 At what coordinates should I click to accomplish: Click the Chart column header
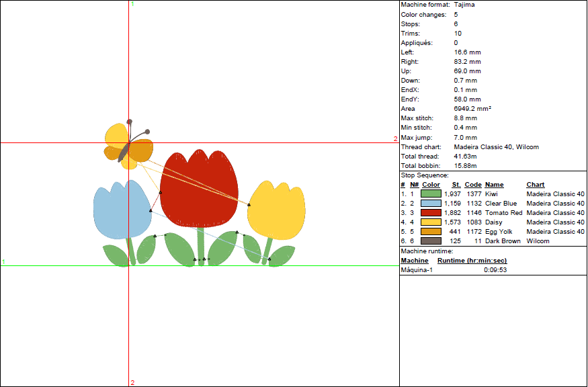click(x=536, y=185)
